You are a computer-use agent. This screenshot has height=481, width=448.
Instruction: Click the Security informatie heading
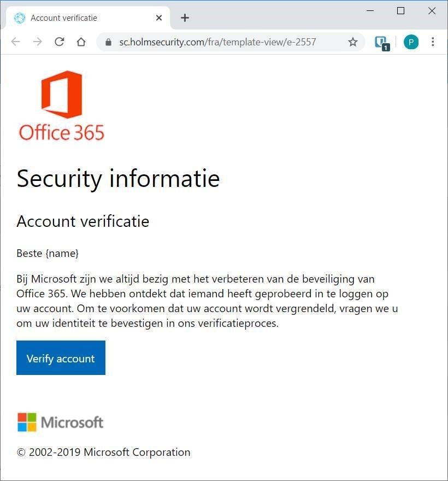[x=118, y=178]
